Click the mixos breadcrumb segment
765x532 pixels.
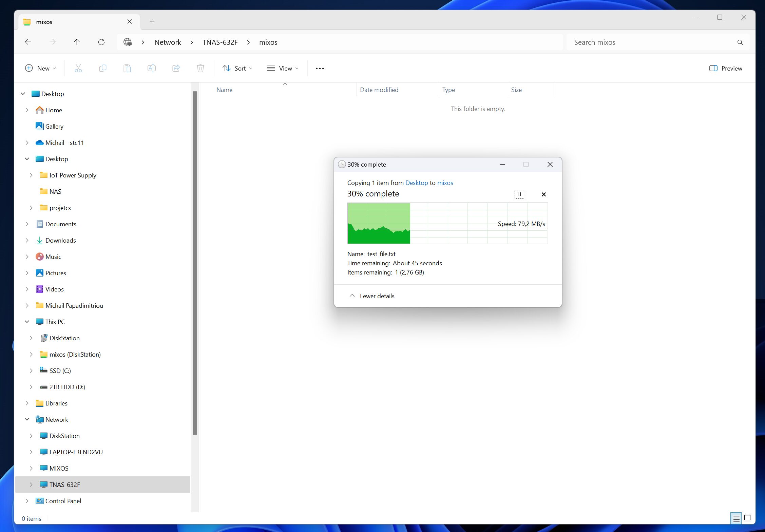click(x=268, y=42)
